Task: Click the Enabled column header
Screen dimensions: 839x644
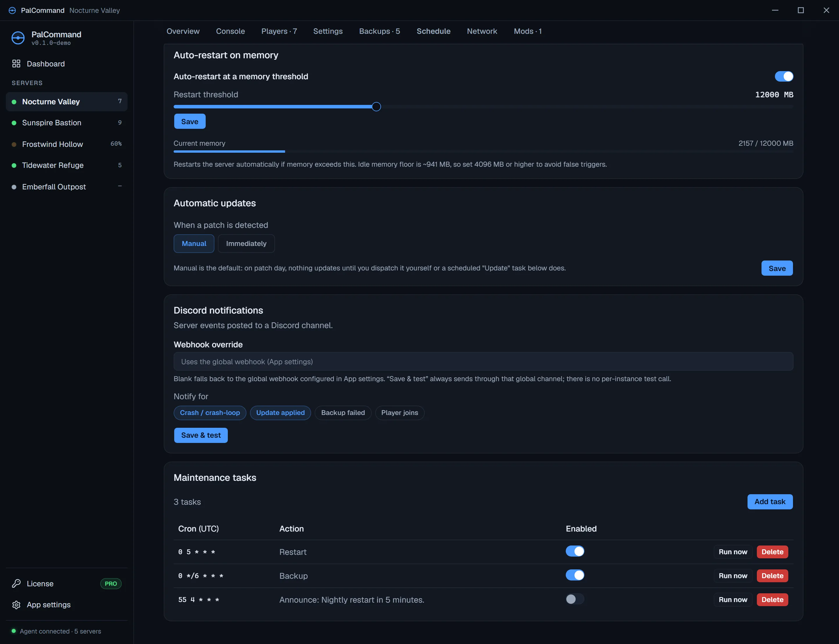Action: 581,529
